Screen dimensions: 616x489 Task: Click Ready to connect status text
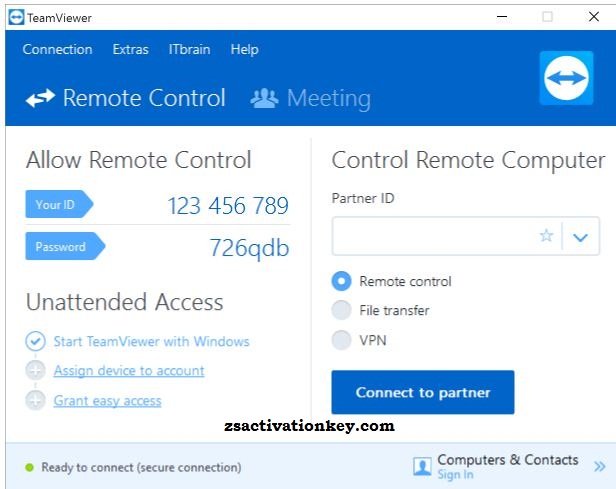tap(141, 467)
